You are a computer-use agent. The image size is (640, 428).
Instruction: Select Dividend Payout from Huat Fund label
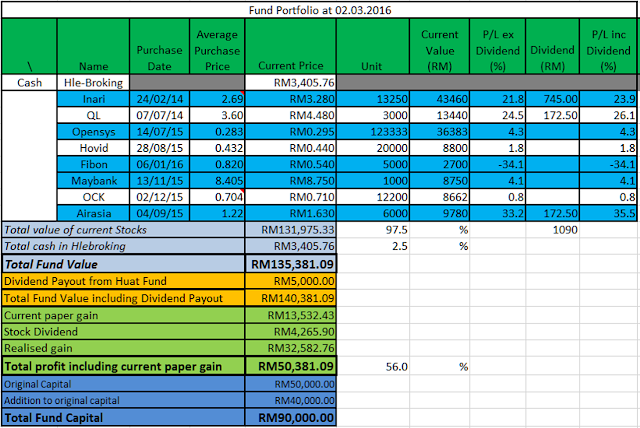point(123,281)
